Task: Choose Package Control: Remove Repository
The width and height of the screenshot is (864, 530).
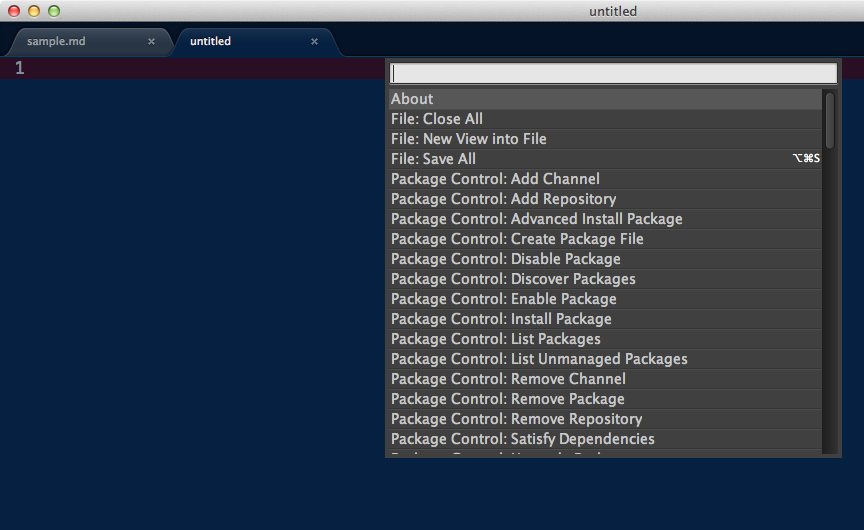Action: 606,419
